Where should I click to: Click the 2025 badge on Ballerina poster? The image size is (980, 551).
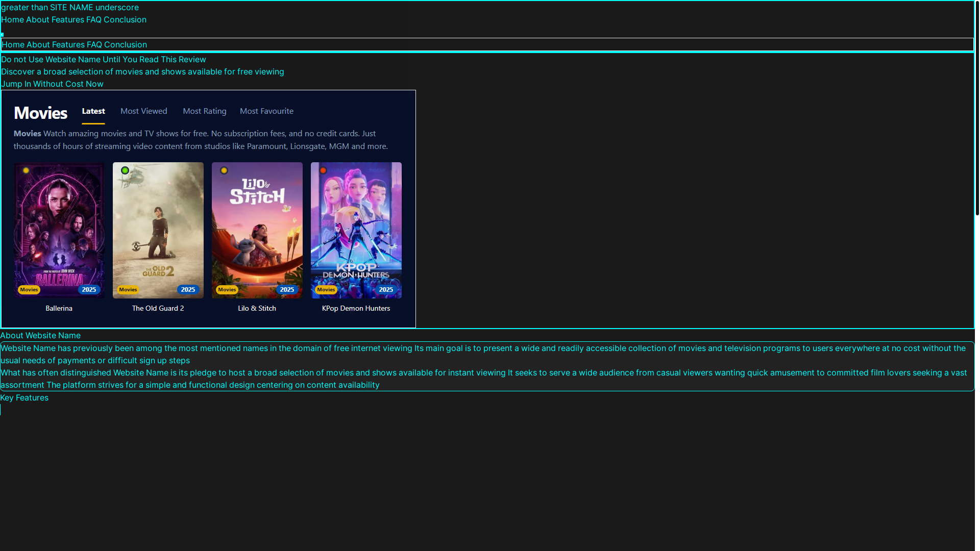pos(89,290)
